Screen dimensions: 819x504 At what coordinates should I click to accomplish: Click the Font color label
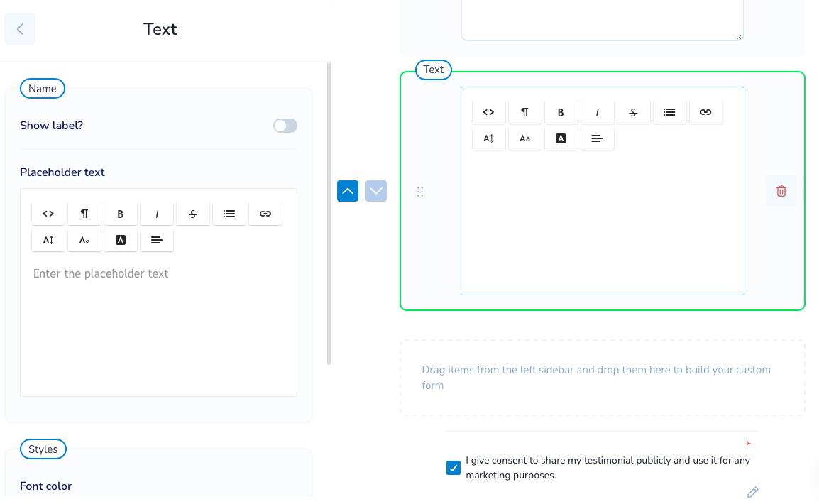(45, 486)
